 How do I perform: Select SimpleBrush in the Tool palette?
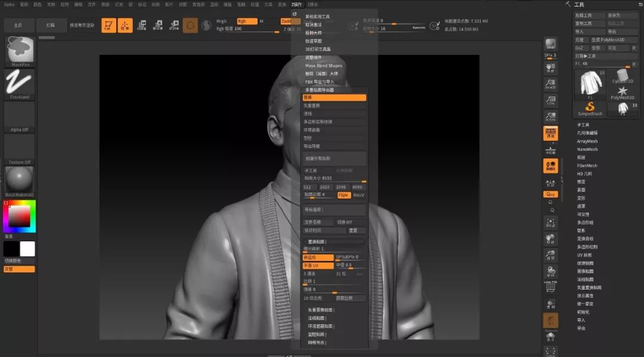[x=590, y=107]
